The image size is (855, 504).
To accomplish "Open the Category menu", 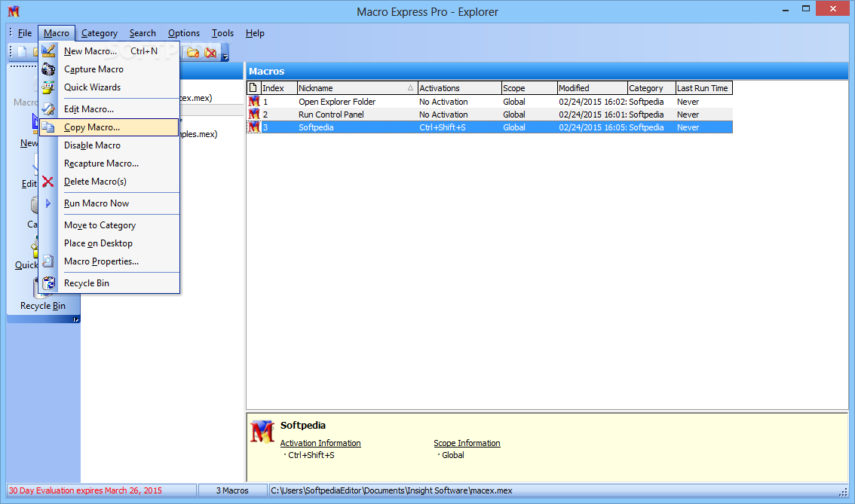I will 100,33.
